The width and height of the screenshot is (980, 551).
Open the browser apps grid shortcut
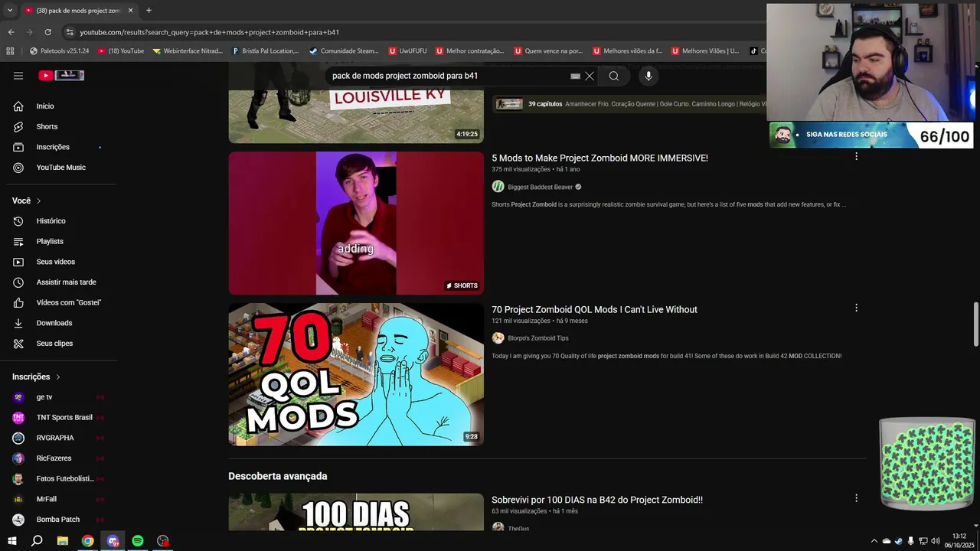(10, 51)
